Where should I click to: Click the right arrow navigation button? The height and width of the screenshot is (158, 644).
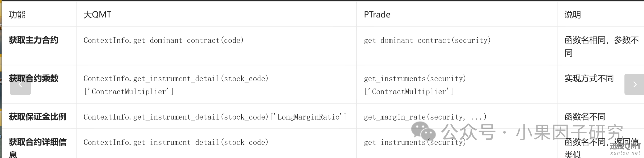point(634,84)
